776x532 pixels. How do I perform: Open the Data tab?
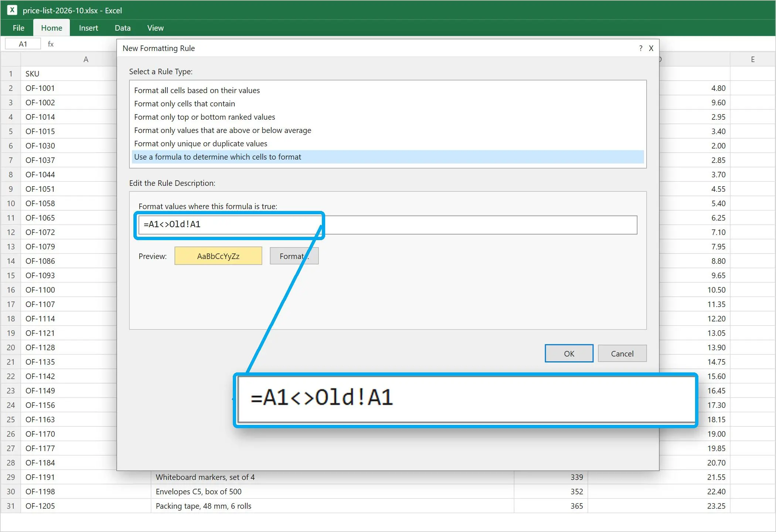coord(123,28)
